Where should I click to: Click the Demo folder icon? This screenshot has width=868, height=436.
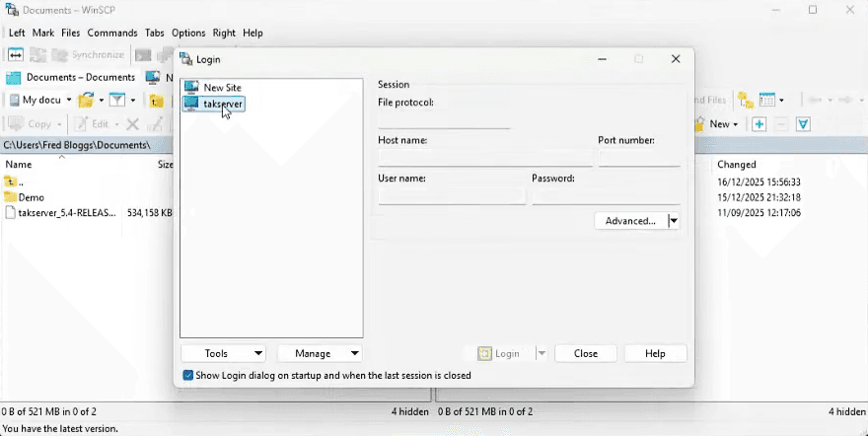(x=10, y=197)
